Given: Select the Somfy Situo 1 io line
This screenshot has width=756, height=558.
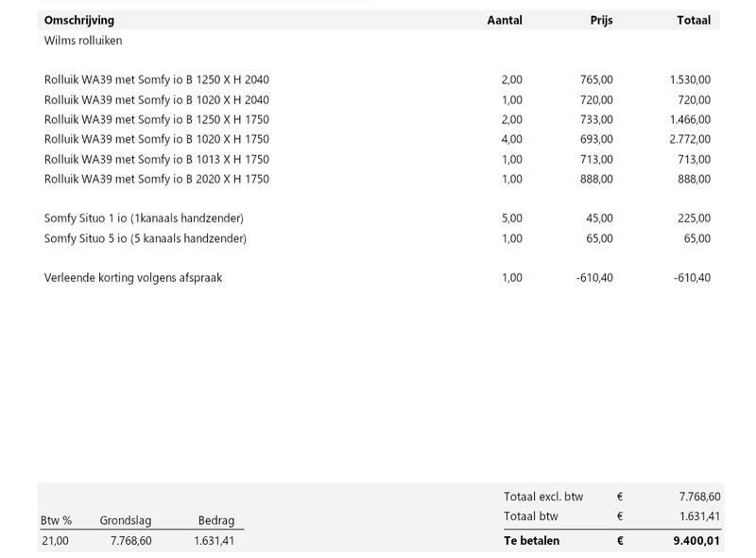Looking at the screenshot, I should coord(377,218).
